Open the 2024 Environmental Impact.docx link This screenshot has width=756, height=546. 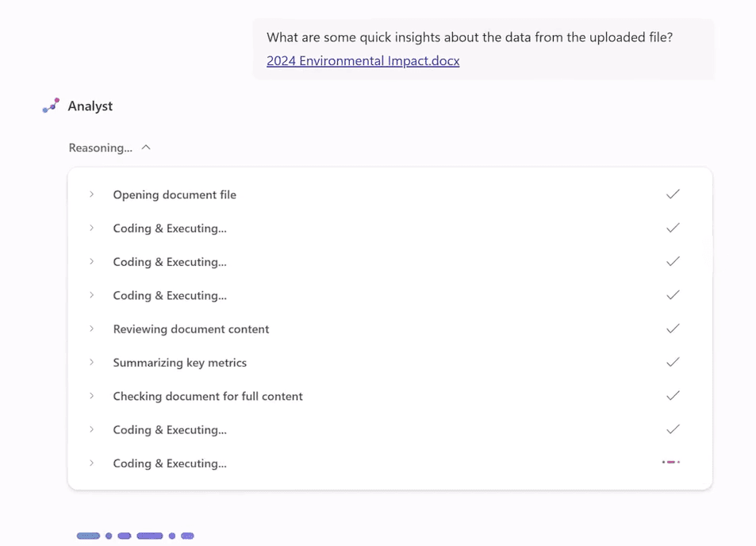(x=363, y=60)
